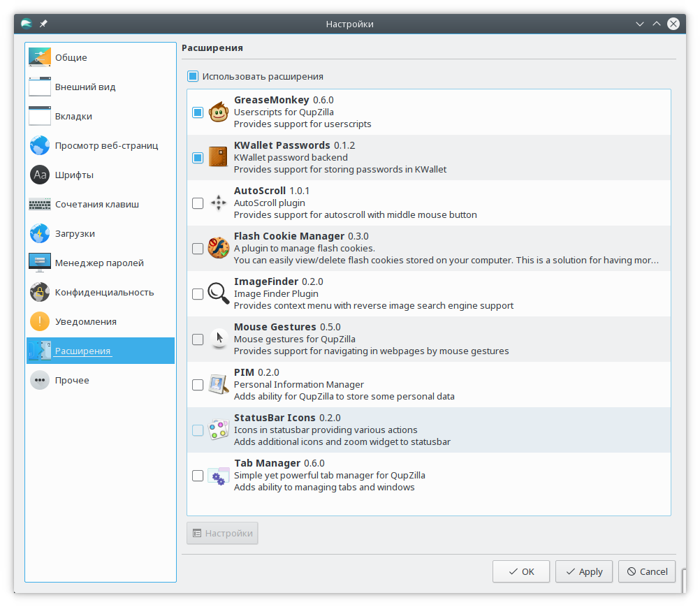Click the Прочее three dots icon
700x607 pixels.
click(40, 380)
